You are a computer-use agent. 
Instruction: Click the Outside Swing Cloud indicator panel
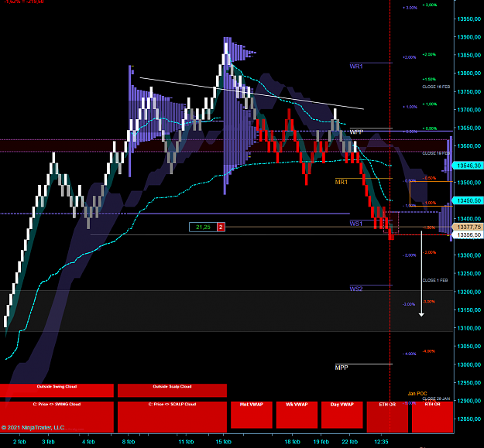57,390
